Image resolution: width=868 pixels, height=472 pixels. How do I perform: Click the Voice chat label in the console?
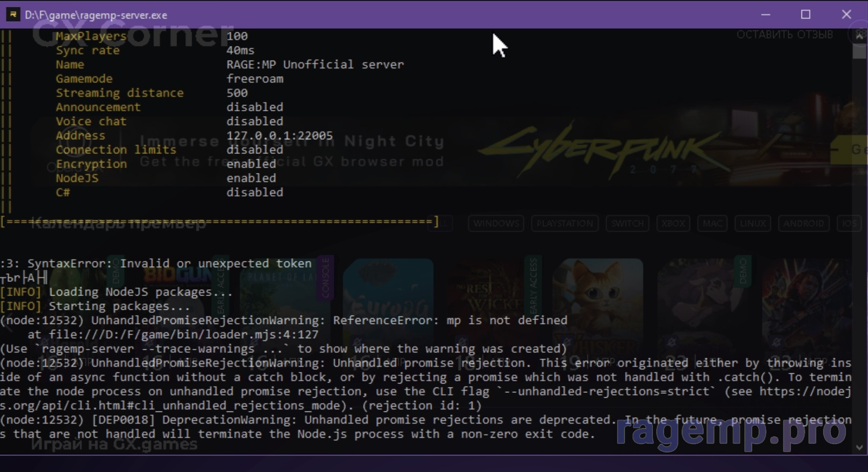click(x=91, y=121)
